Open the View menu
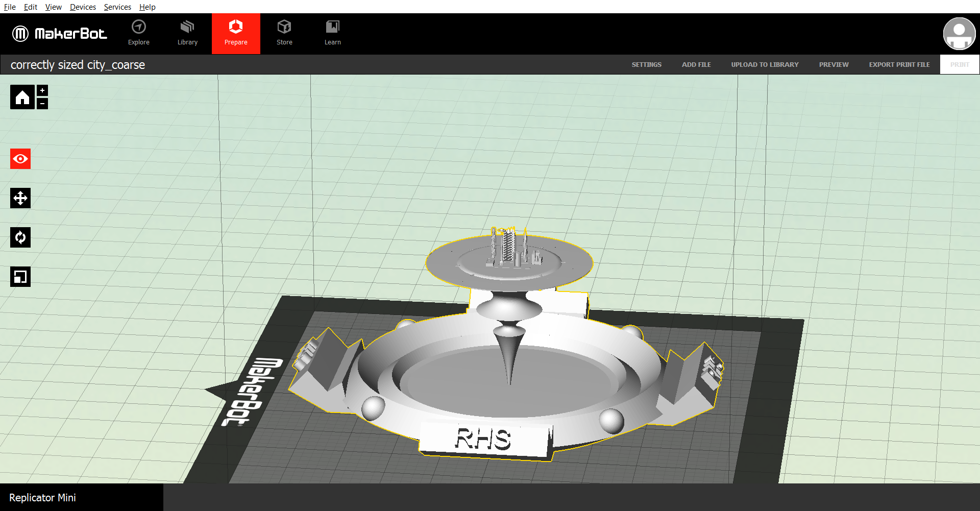980x511 pixels. 53,7
